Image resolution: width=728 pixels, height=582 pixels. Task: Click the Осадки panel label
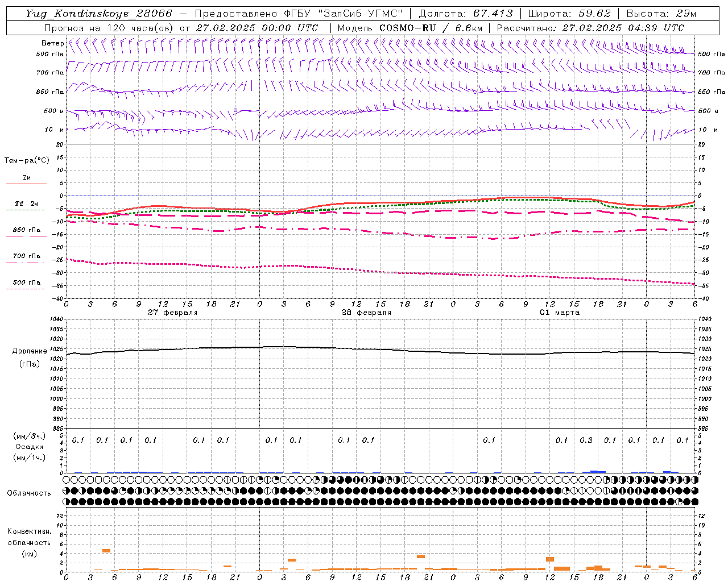click(30, 447)
